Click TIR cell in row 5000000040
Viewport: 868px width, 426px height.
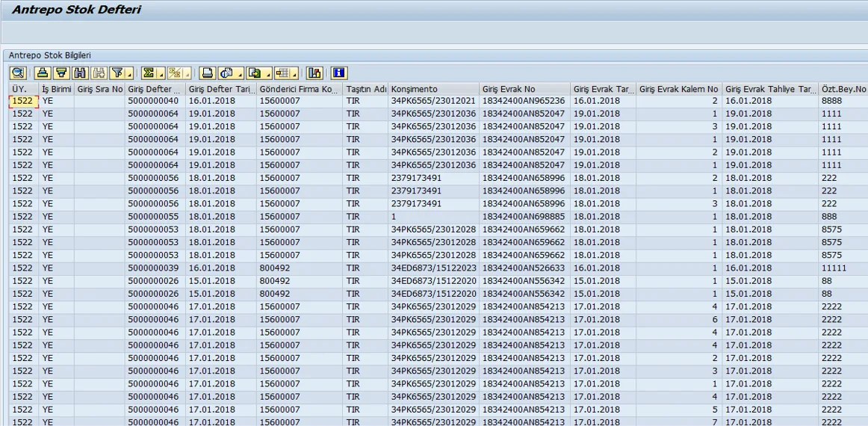pyautogui.click(x=365, y=101)
